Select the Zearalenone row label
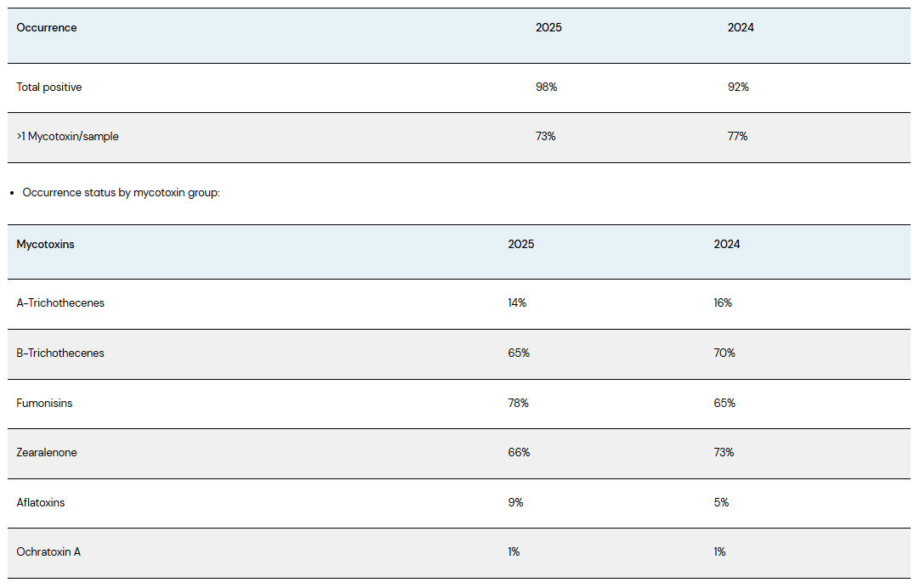Viewport: 920px width, 588px height. (47, 453)
